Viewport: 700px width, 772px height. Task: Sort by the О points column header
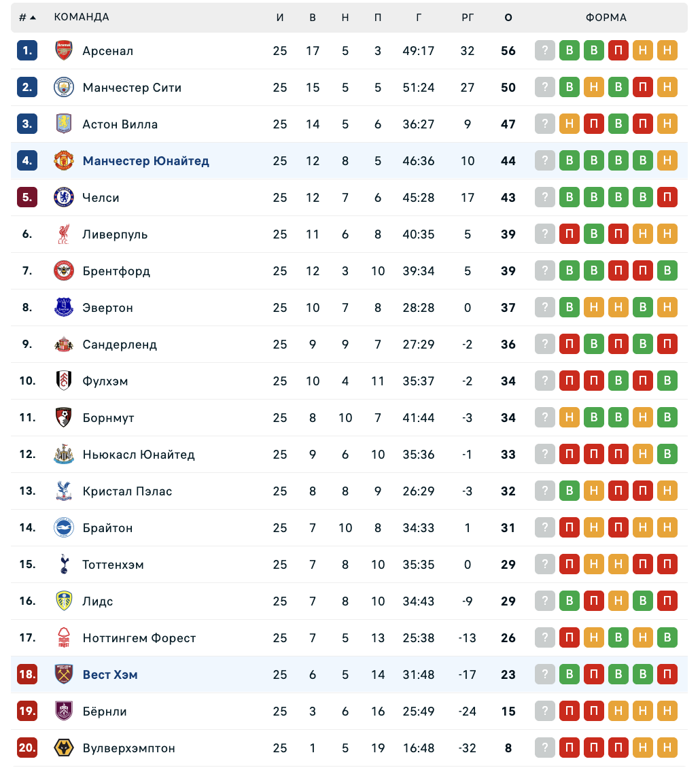[x=508, y=18]
